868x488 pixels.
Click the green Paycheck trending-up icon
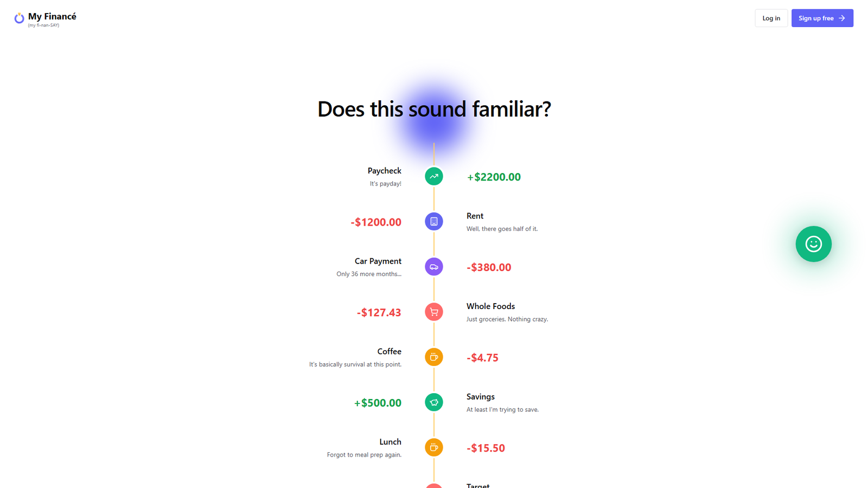(434, 176)
